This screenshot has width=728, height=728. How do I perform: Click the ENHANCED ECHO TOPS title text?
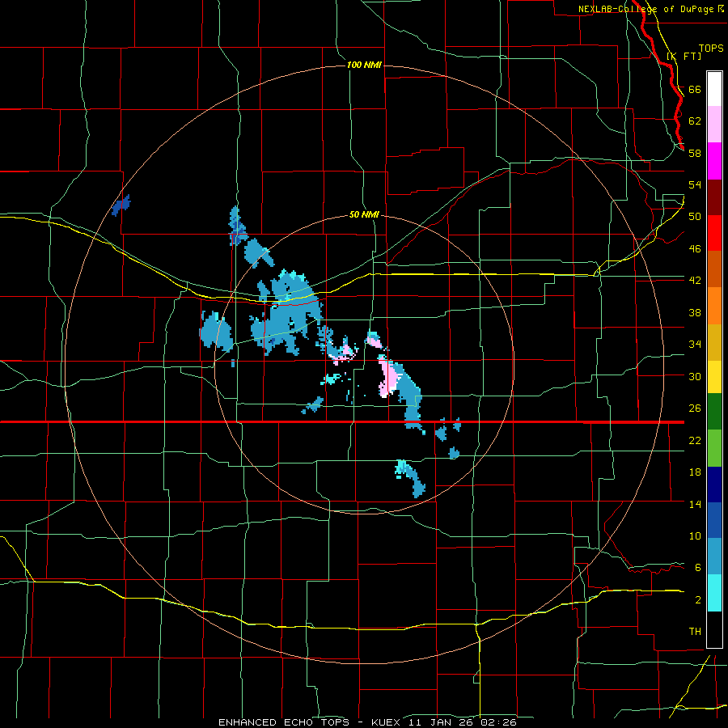click(x=284, y=722)
